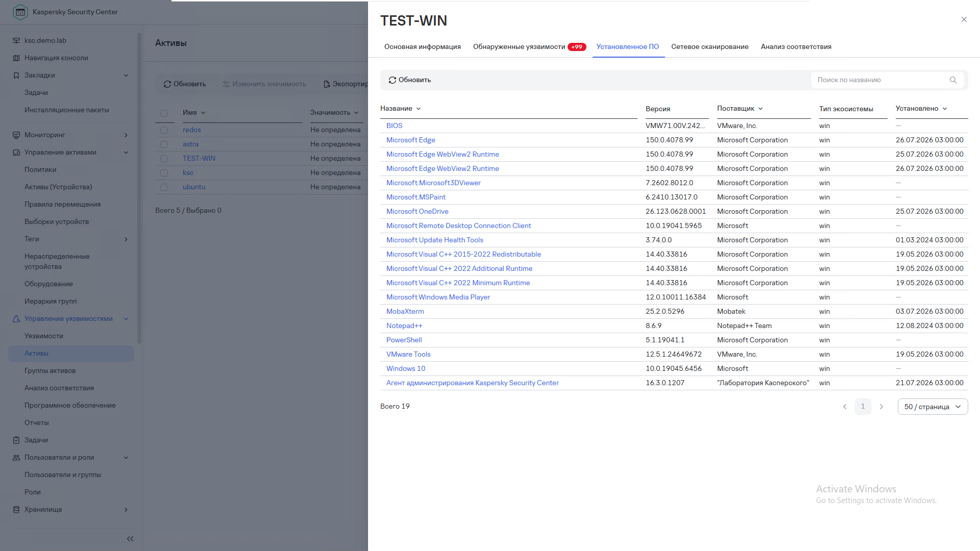Close the TEST-WIN details panel

(964, 19)
